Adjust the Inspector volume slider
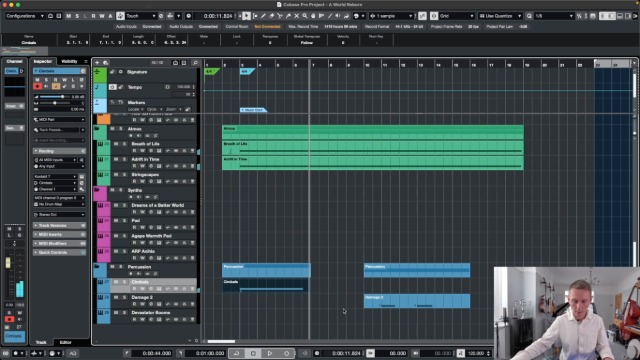 pos(55,97)
